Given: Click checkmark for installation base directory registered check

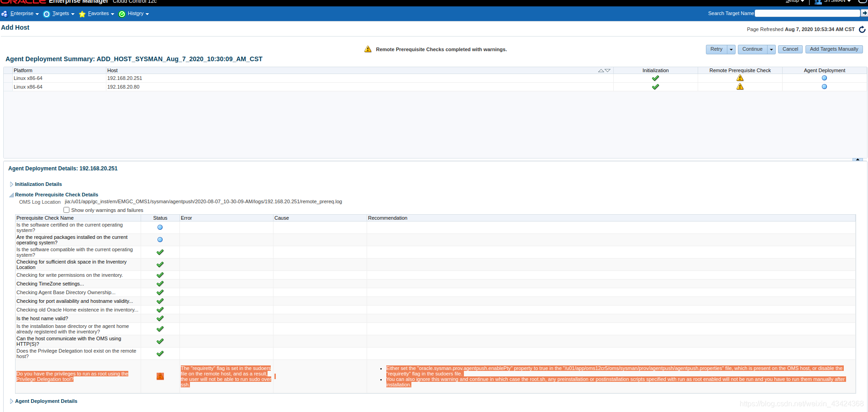Looking at the screenshot, I should (160, 329).
